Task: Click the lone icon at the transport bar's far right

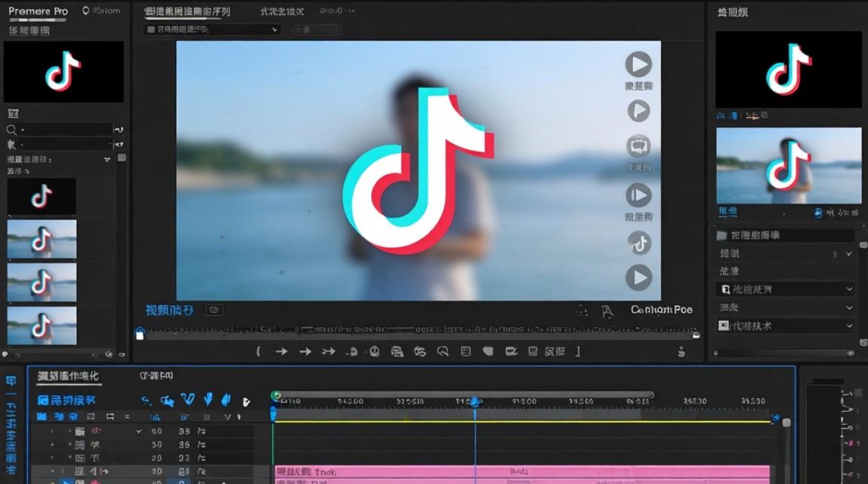Action: [x=681, y=351]
